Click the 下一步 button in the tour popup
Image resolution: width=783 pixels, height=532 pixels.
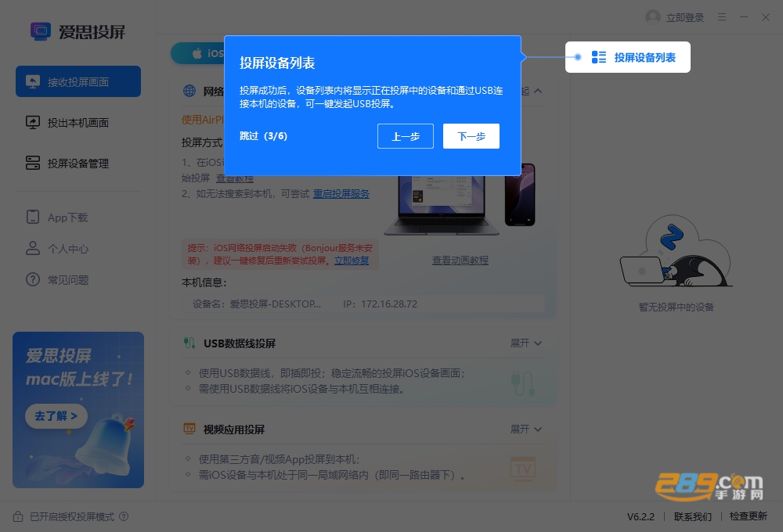(471, 136)
